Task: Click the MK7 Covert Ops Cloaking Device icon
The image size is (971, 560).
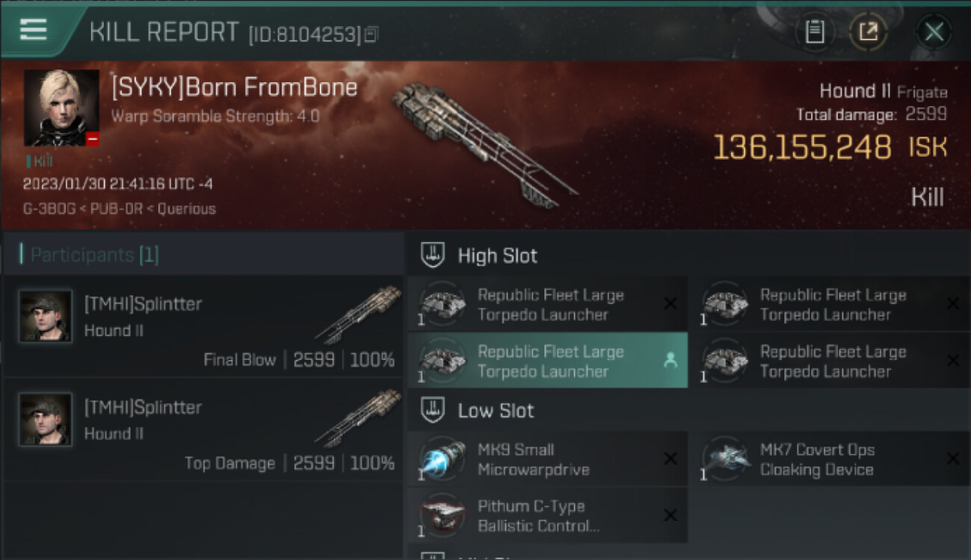Action: pos(725,459)
